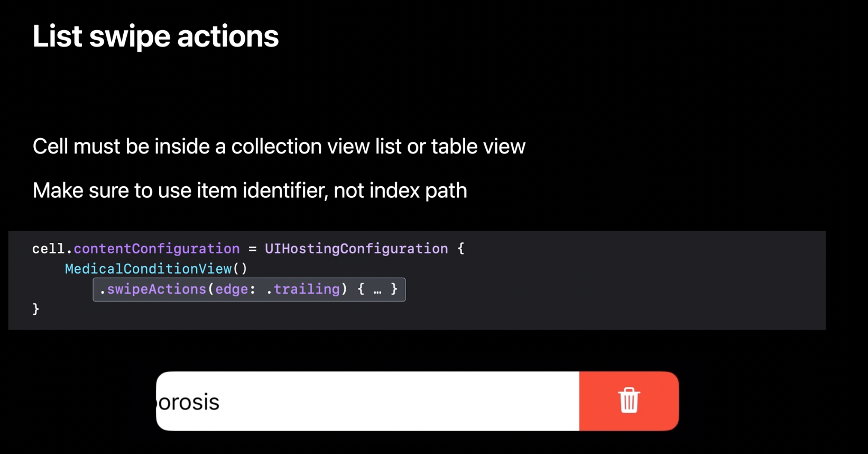Click the highlighted .swipeActions code box
Screen dimensions: 868x454
[x=249, y=289]
